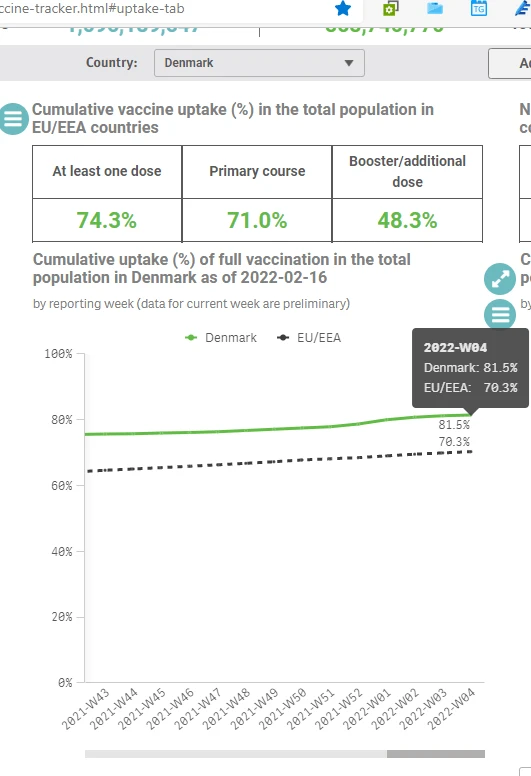Select the Primary course header cell
Image resolution: width=531 pixels, height=776 pixels.
click(257, 171)
